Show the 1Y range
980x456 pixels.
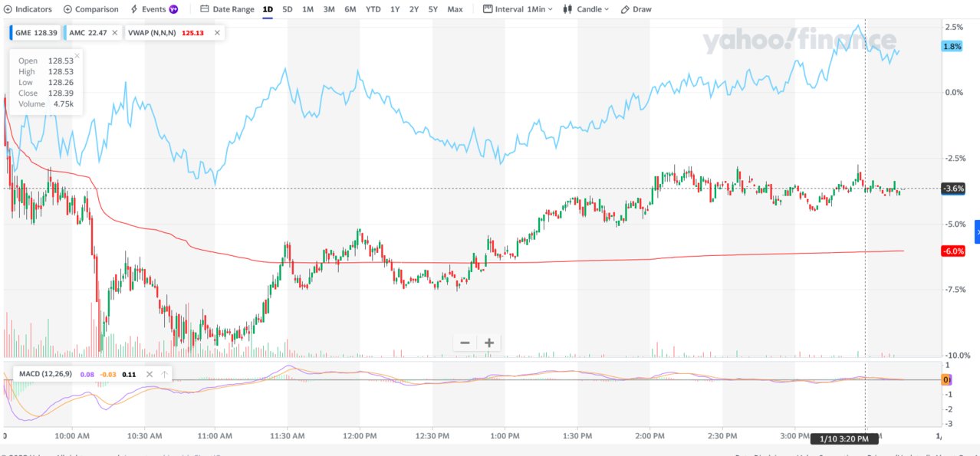click(395, 9)
